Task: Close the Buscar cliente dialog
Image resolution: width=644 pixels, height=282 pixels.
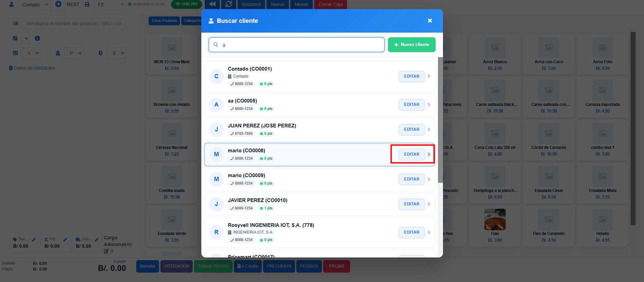Action: point(430,21)
